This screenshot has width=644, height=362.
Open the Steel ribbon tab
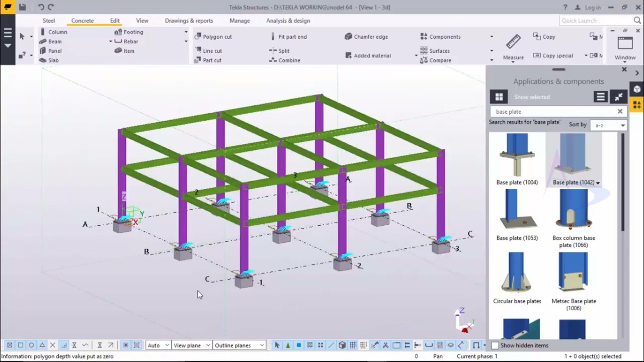coord(49,21)
